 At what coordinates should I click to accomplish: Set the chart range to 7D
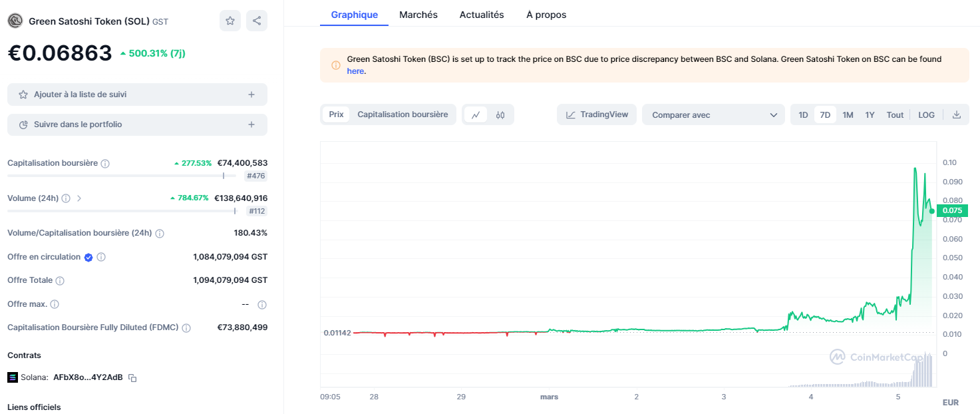pyautogui.click(x=825, y=114)
